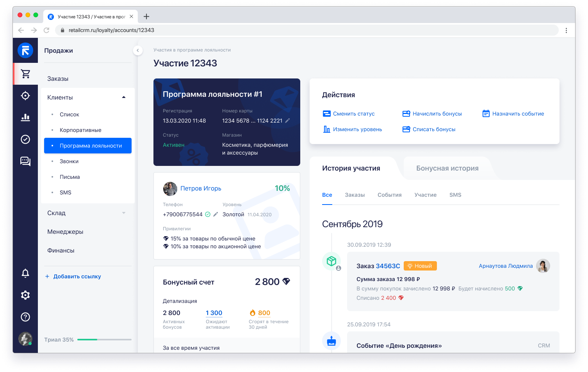Click the Триал 35% progress bar
Screen dimensions: 588x372
pos(104,339)
